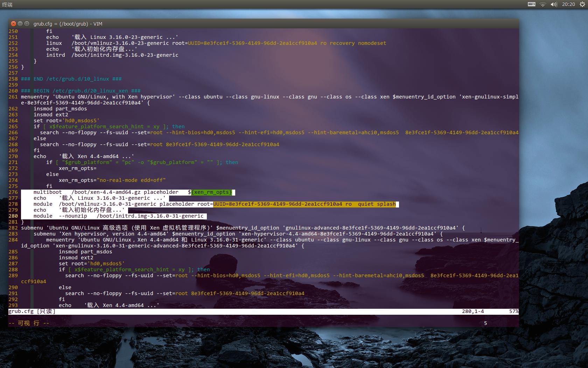588x368 pixels.
Task: Open the 终端 menu in the top bar
Action: (x=8, y=5)
